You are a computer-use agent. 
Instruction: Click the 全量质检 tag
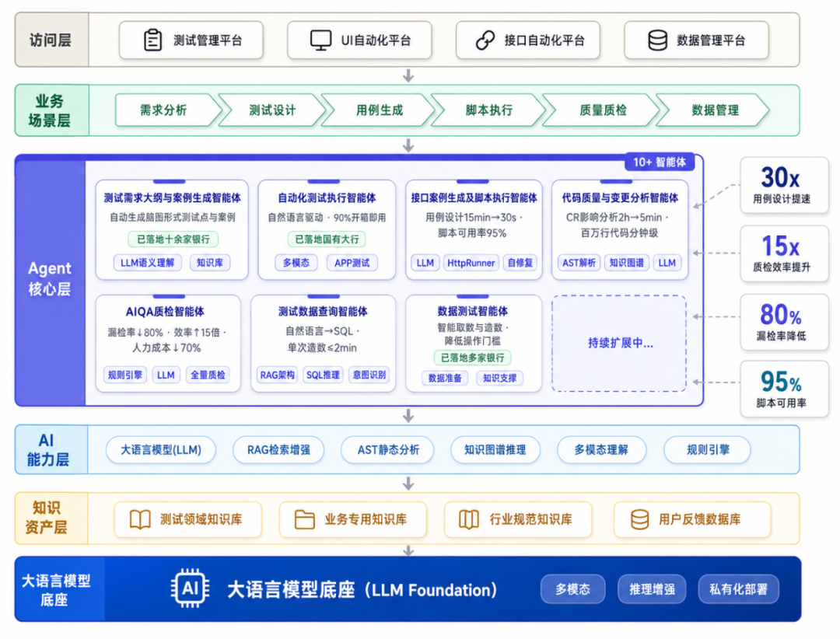[208, 375]
